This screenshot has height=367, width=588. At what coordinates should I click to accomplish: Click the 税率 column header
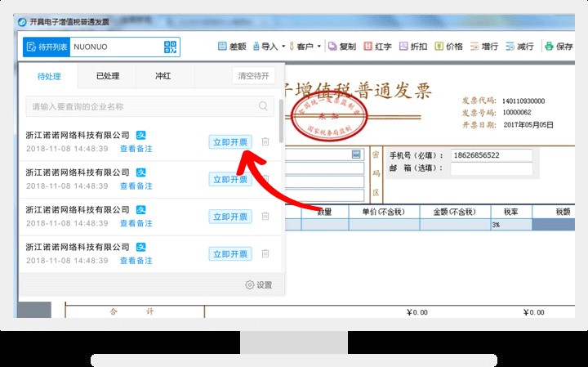pos(510,212)
